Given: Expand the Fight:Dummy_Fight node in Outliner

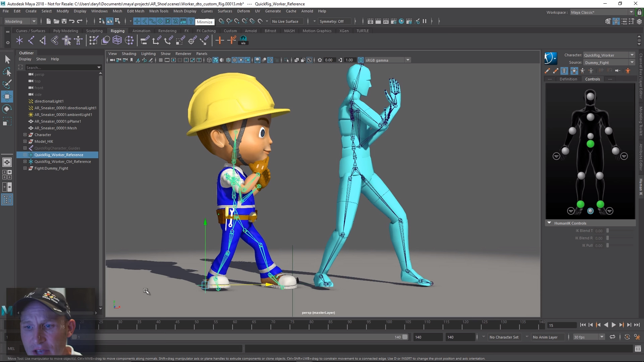Looking at the screenshot, I should pyautogui.click(x=25, y=168).
